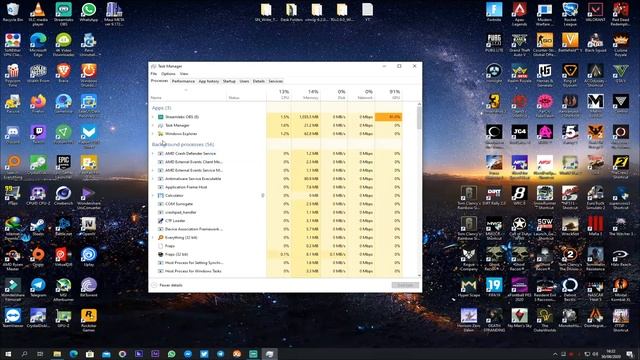
Task: Open the Windows Start button on taskbar
Action: [x=8, y=354]
